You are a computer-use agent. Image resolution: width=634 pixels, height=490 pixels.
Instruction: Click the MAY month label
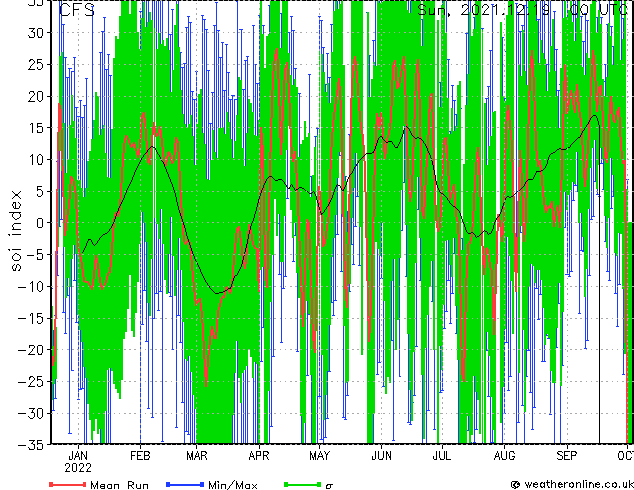click(319, 456)
